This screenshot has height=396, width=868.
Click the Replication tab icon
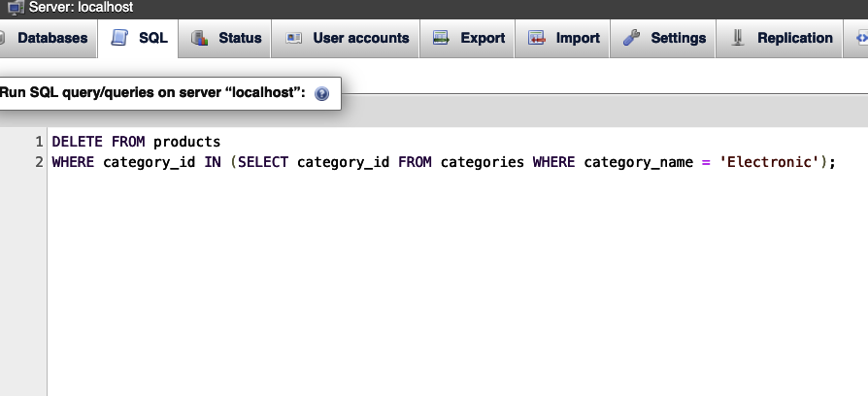[x=737, y=38]
